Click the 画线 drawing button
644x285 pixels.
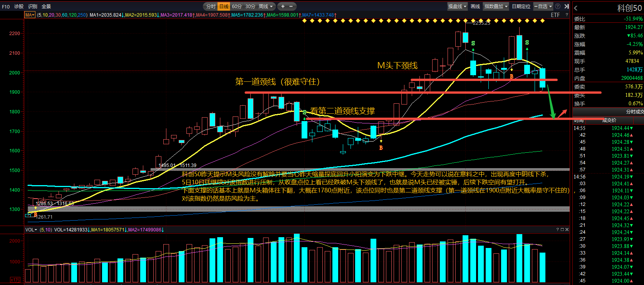point(475,6)
